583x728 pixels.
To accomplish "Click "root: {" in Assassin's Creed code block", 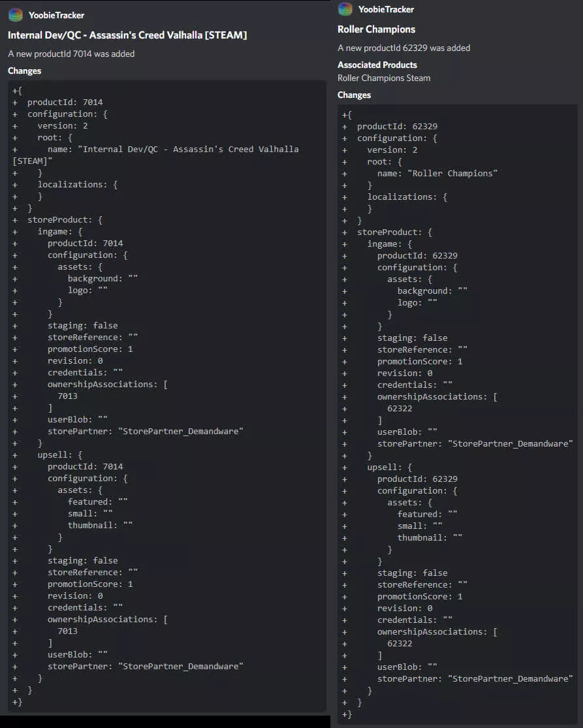I will click(x=55, y=138).
